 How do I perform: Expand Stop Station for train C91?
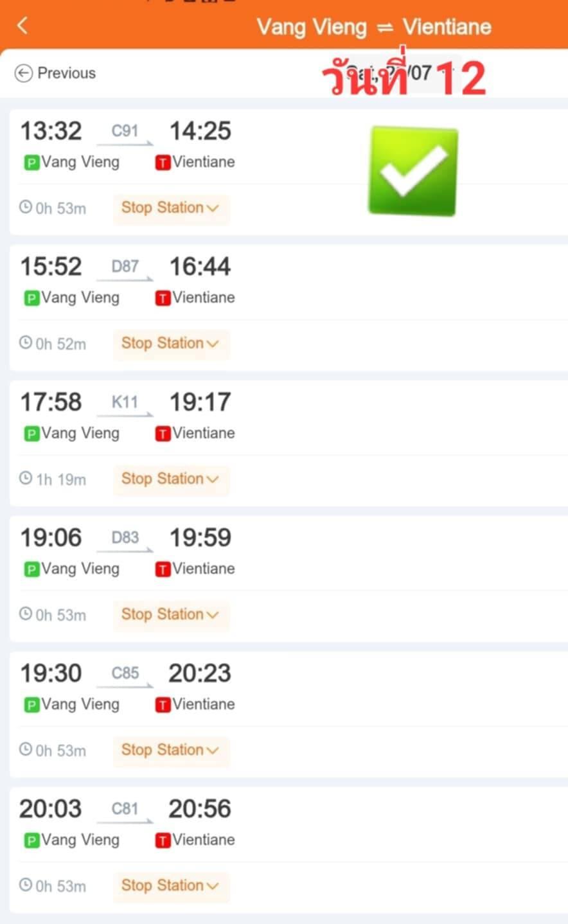click(x=171, y=208)
